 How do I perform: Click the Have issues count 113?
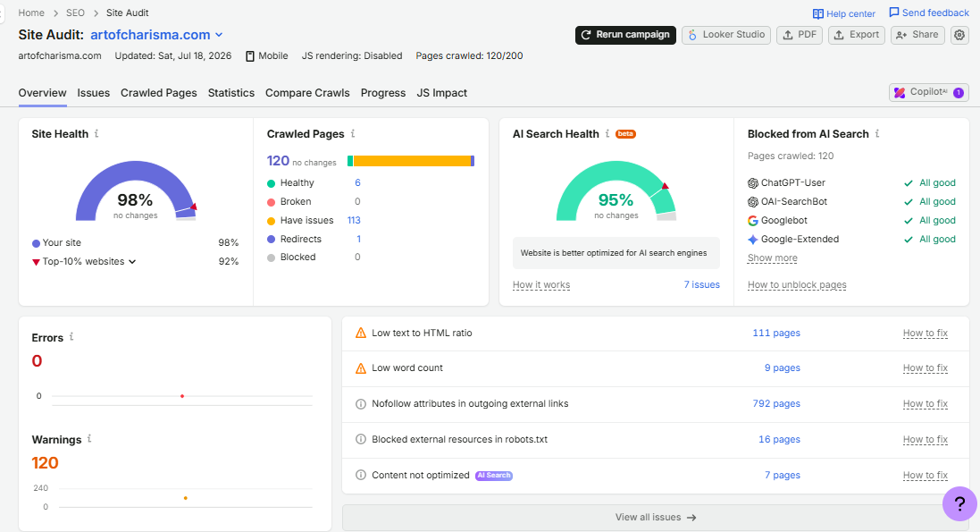tap(354, 220)
